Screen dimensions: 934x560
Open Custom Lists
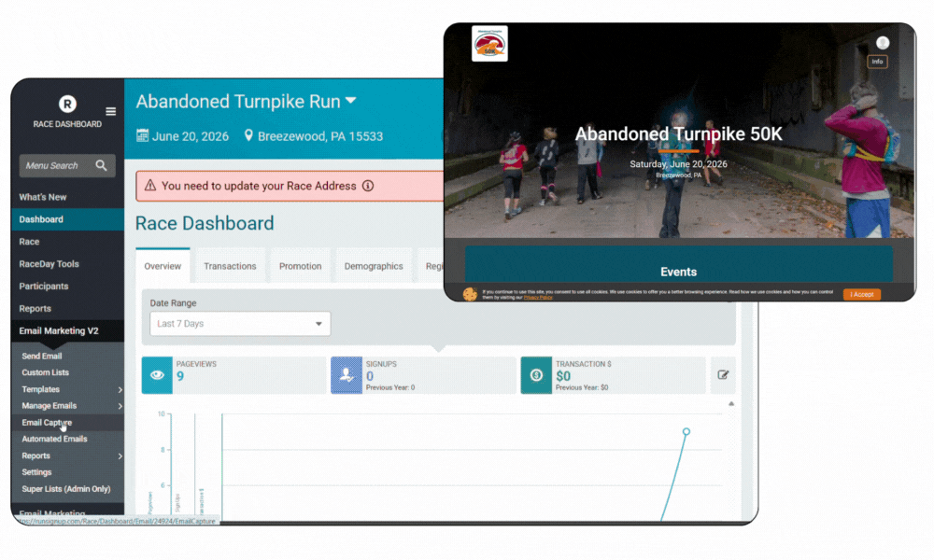(45, 372)
